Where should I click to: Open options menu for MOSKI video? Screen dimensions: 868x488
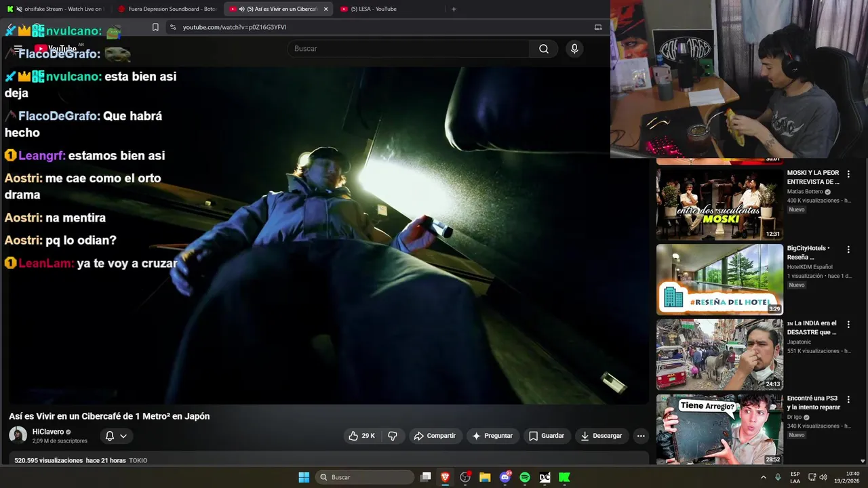(x=848, y=174)
